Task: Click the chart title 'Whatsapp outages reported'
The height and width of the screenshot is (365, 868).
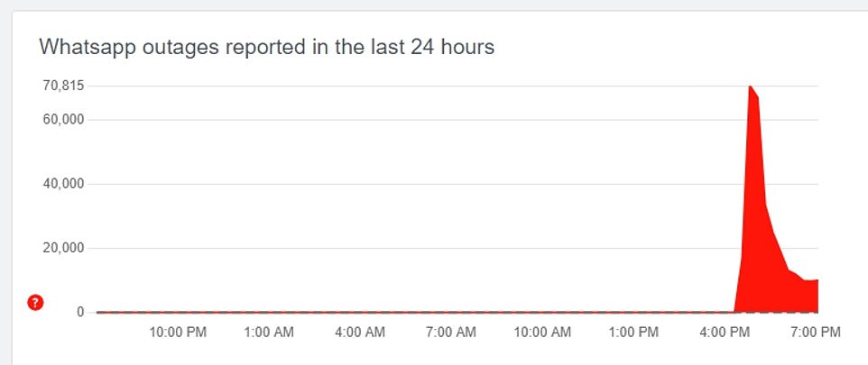Action: 266,48
